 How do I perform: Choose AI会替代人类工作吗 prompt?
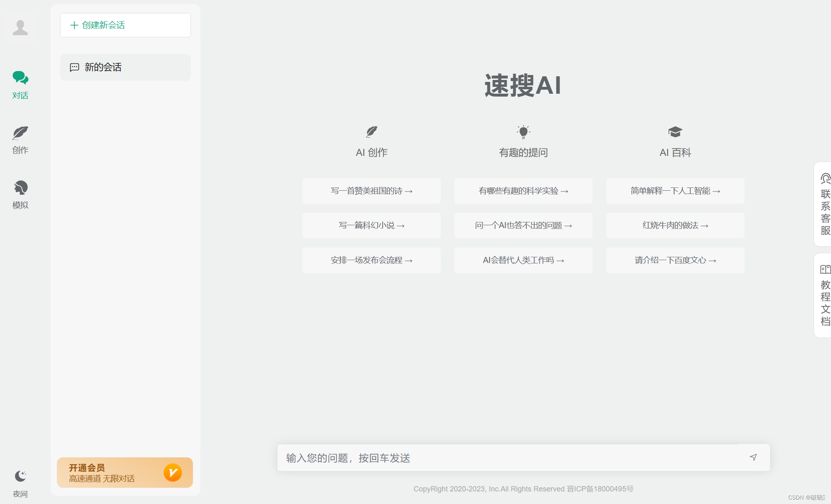pos(523,260)
